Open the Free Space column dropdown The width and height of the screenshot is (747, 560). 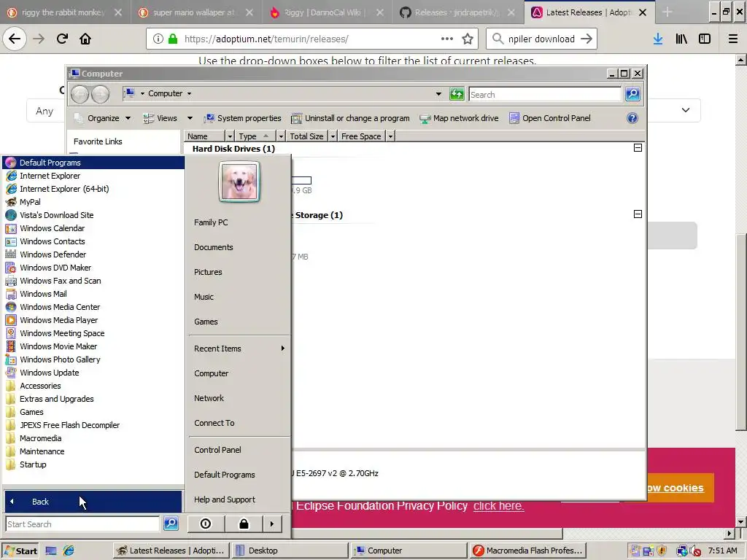pos(390,136)
